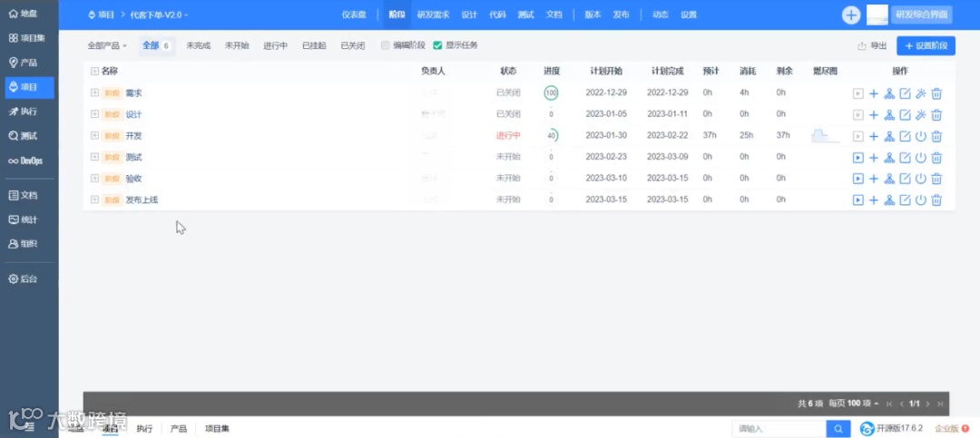Start the 发布上线 stage with its play icon
980x438 pixels.
tap(858, 200)
